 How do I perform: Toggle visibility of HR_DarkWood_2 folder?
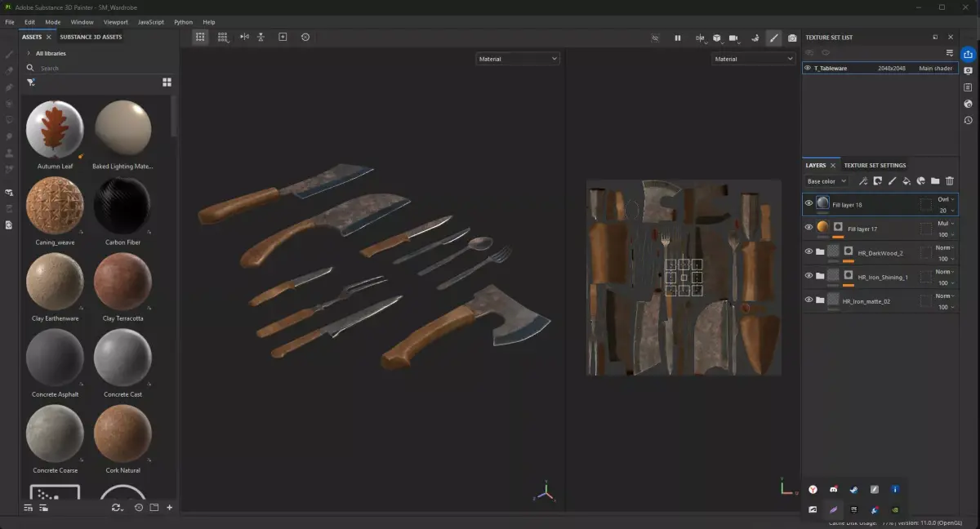click(808, 251)
